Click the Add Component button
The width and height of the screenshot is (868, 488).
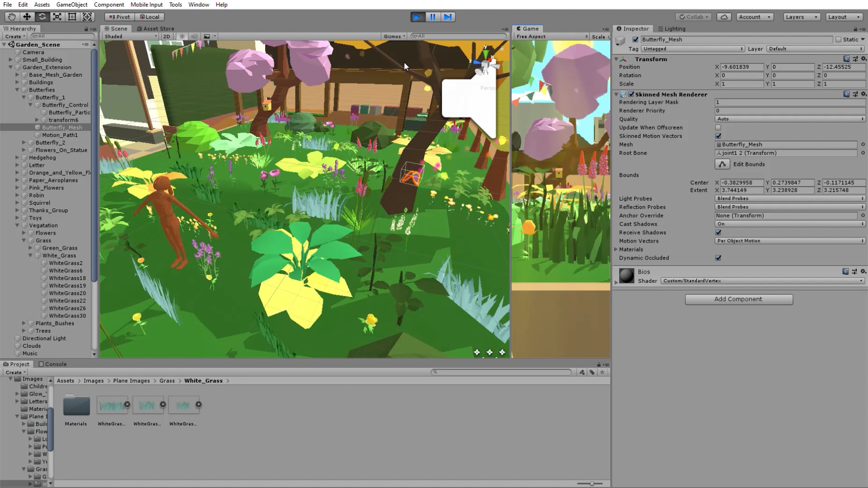click(x=738, y=299)
